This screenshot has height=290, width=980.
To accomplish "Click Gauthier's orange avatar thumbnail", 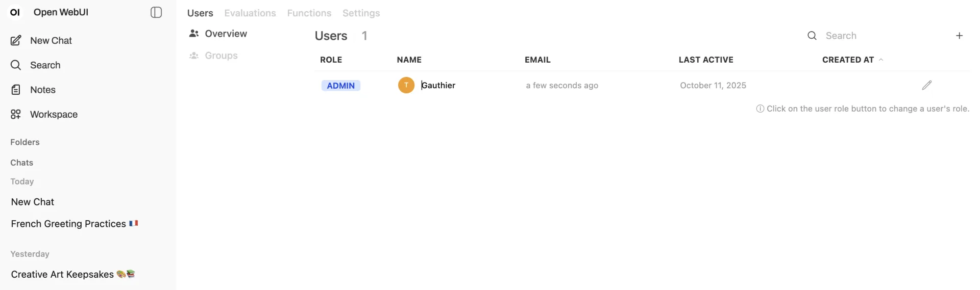I will pyautogui.click(x=406, y=85).
